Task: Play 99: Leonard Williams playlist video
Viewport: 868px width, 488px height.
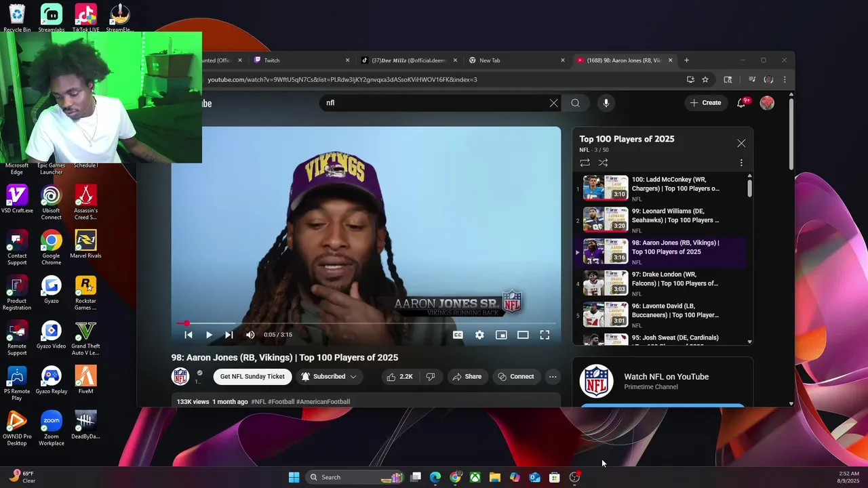Action: tap(661, 220)
